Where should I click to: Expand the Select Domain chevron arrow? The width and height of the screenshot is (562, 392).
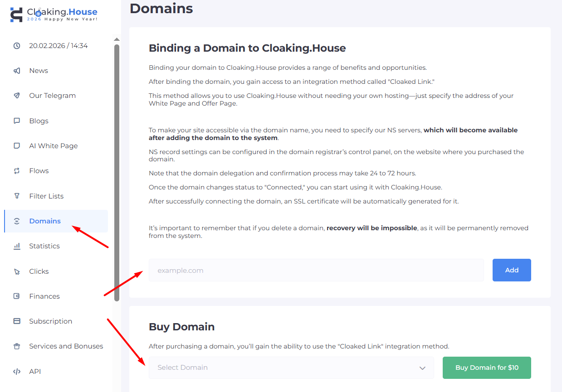(x=422, y=368)
